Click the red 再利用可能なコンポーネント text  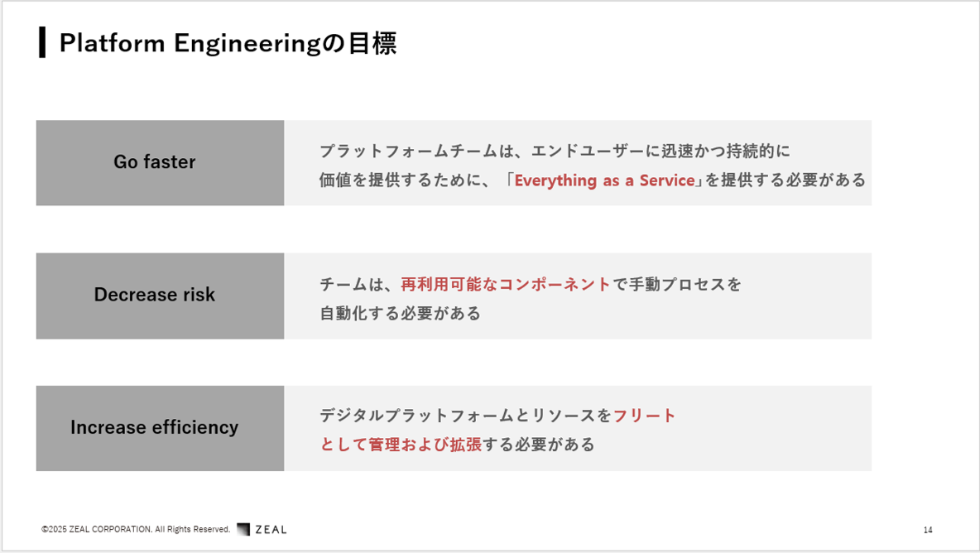click(x=505, y=284)
